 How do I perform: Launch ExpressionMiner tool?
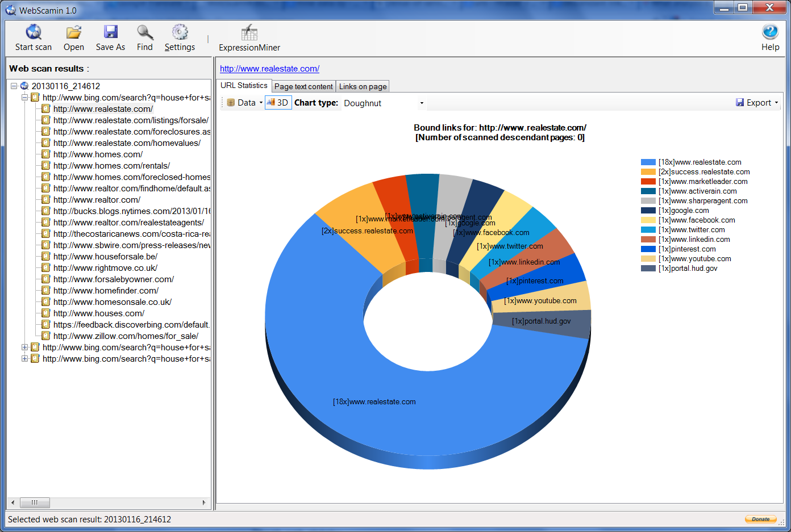pos(249,38)
